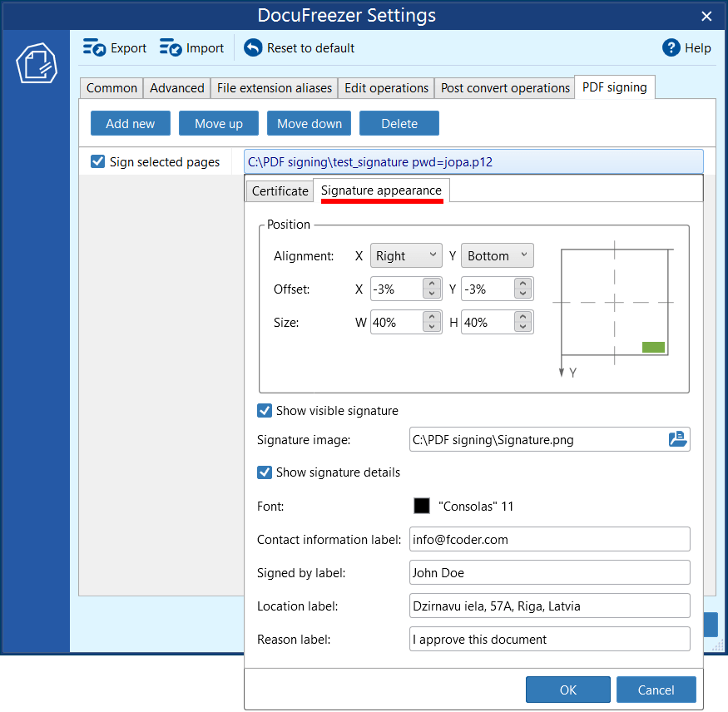Click the Export settings icon
The image size is (728, 712).
pos(94,47)
